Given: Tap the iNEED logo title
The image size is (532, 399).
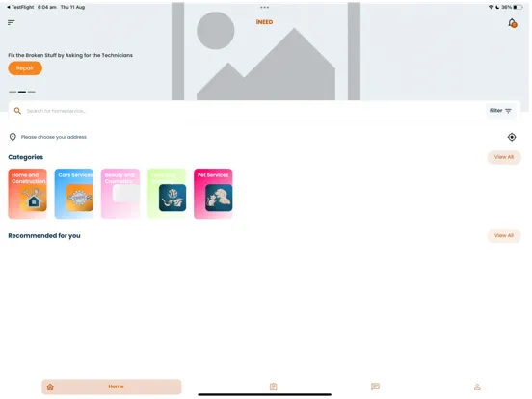Looking at the screenshot, I should coord(264,22).
